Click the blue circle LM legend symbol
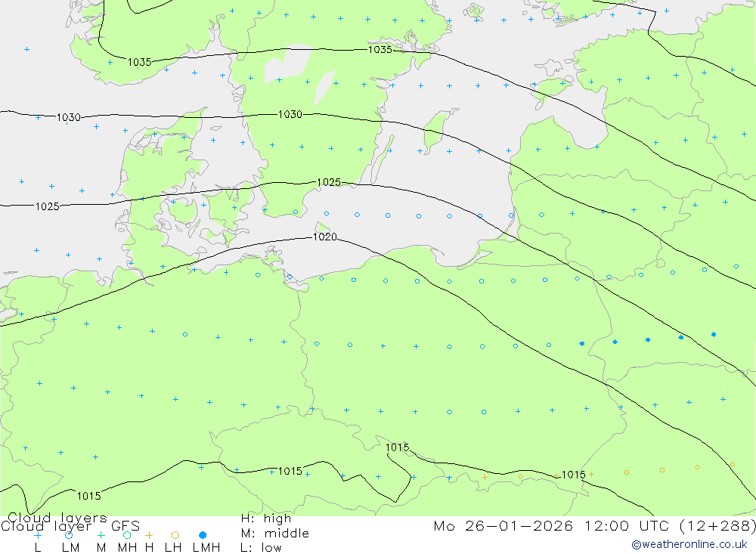Screen dimensions: 756x554 tap(69, 535)
